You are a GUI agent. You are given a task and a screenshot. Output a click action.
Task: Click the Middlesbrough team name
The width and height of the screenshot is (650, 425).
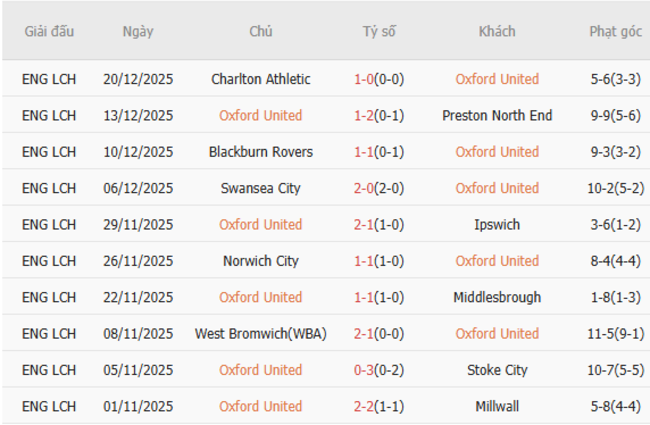click(497, 297)
